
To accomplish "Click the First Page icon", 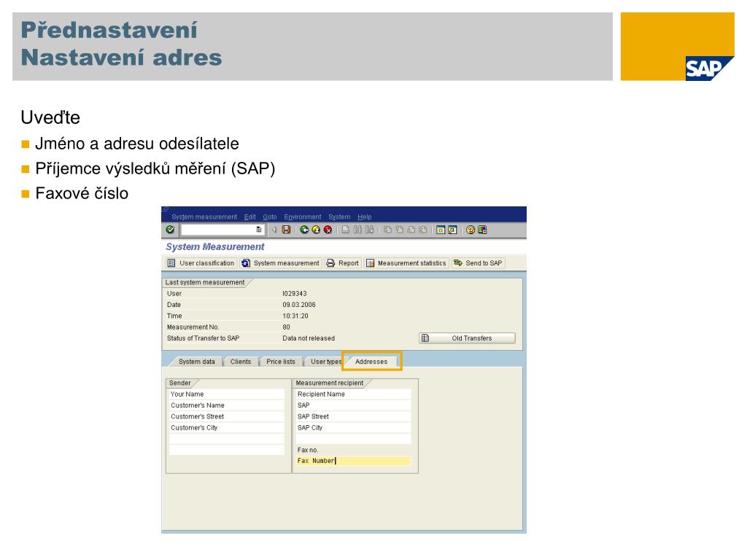I will click(x=387, y=230).
